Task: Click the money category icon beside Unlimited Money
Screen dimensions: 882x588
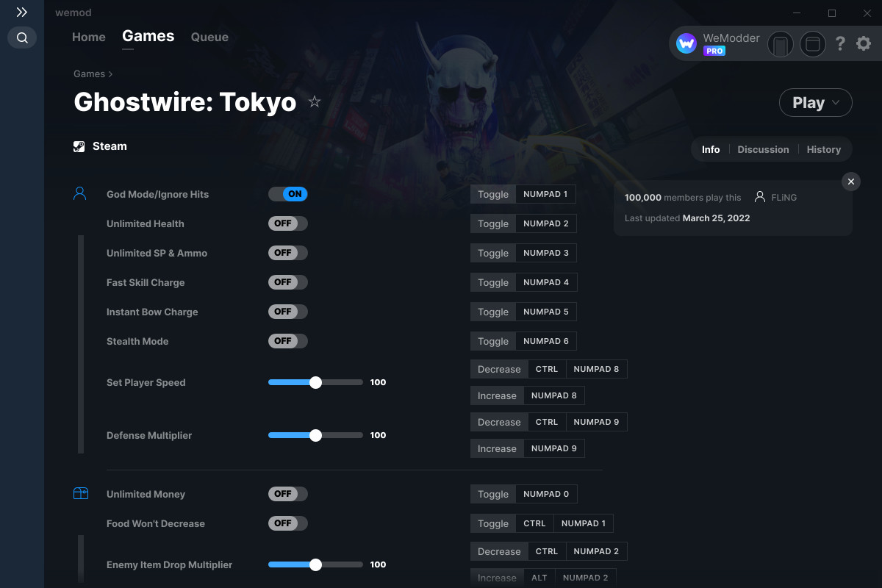Action: 81,492
